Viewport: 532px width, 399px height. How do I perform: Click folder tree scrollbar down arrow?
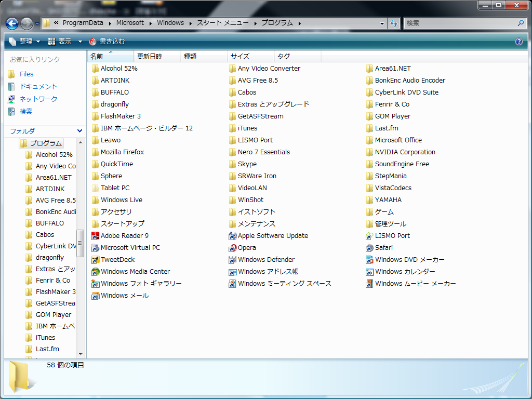[81, 354]
